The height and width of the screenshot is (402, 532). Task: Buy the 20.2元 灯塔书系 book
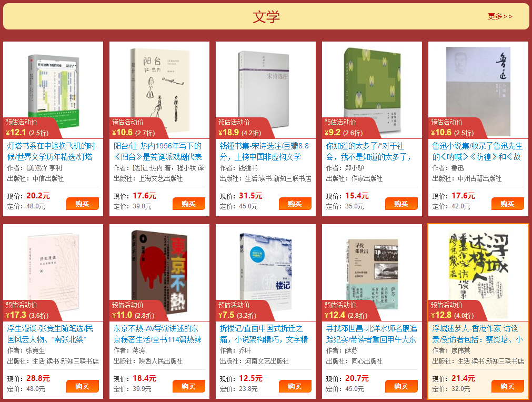pos(83,204)
